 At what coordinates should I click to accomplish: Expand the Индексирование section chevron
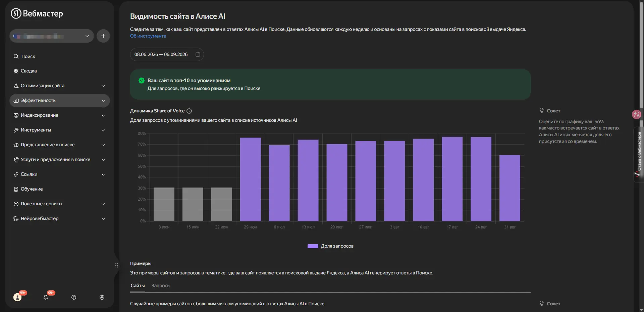click(103, 115)
